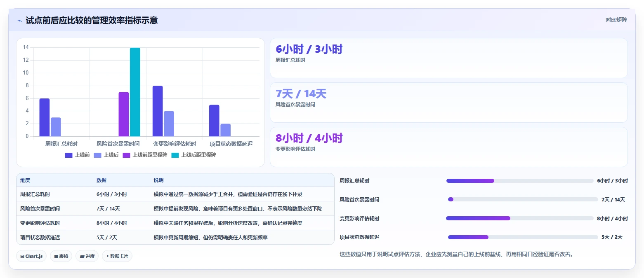Click the 变更影响评估耗时 progress bar
The height and width of the screenshot is (278, 644).
click(520, 219)
